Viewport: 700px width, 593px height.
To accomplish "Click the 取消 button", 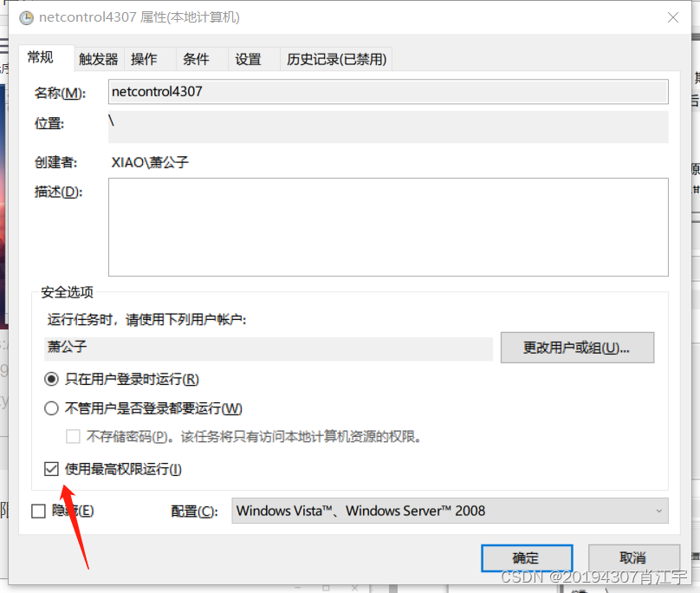I will [633, 558].
